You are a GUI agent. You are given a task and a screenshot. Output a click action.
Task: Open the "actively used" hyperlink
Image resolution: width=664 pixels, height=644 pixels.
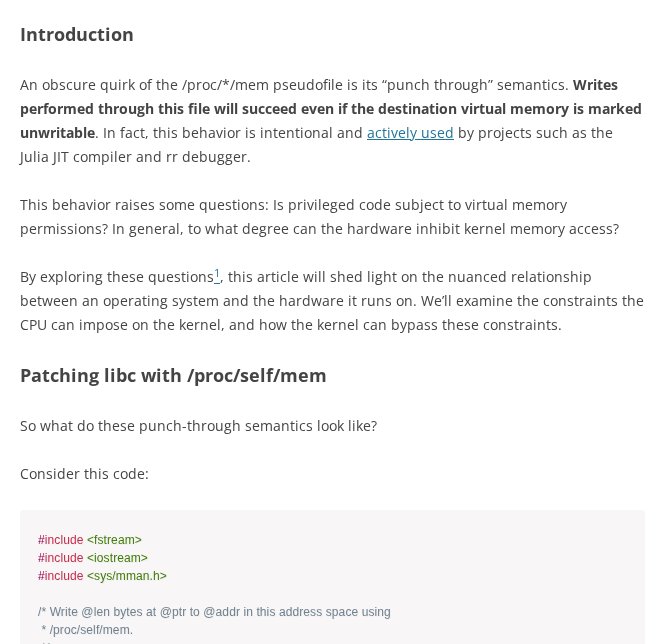[410, 133]
